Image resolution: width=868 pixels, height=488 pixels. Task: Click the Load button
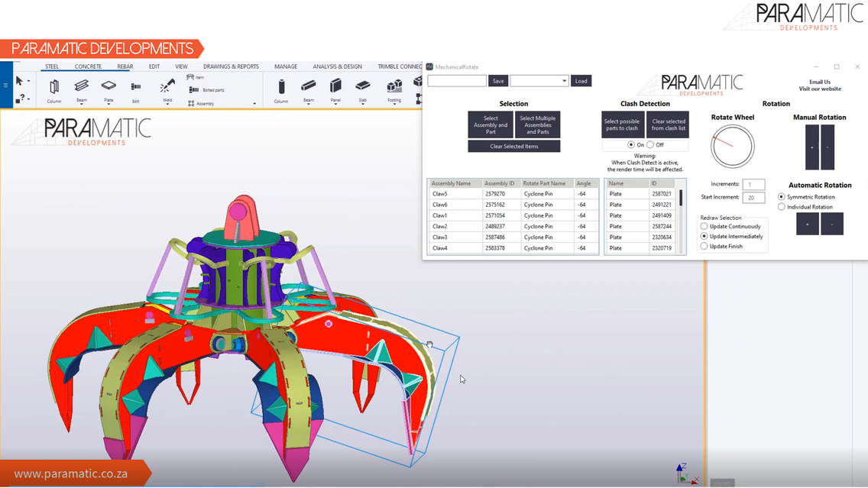[x=581, y=81]
